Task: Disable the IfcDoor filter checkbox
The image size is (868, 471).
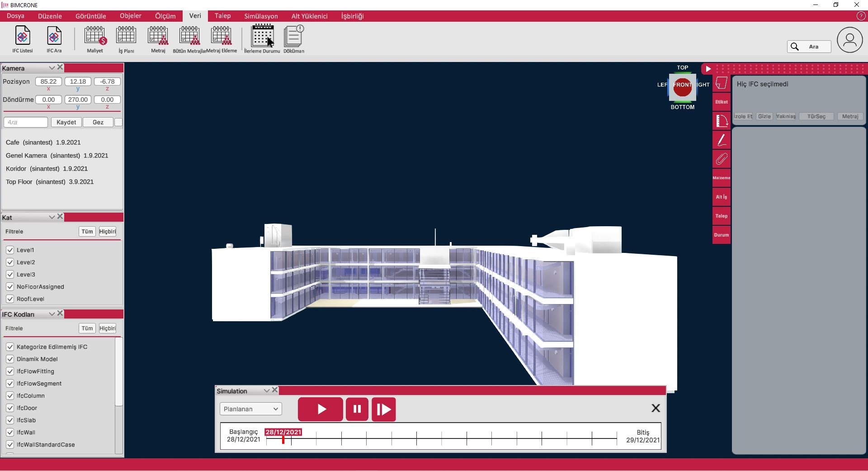Action: tap(10, 408)
